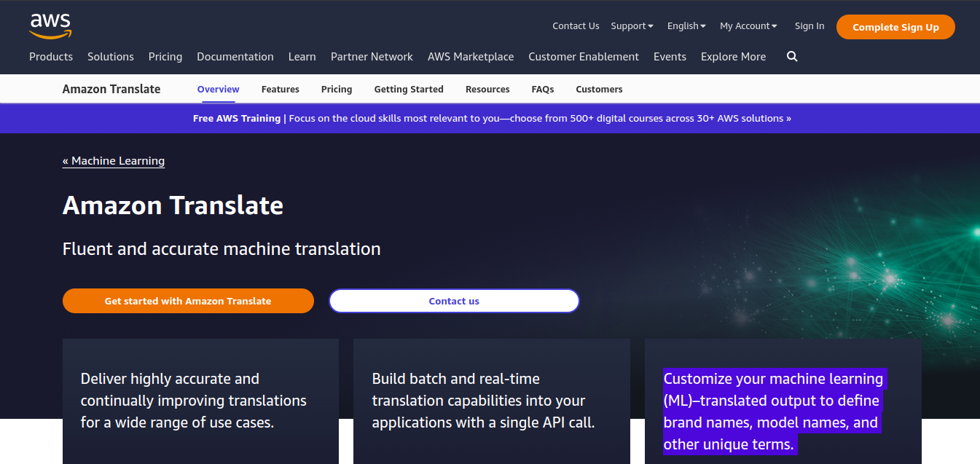Click the 'Deliver highly accurate' card text
Viewport: 980px width, 464px height.
click(x=194, y=401)
